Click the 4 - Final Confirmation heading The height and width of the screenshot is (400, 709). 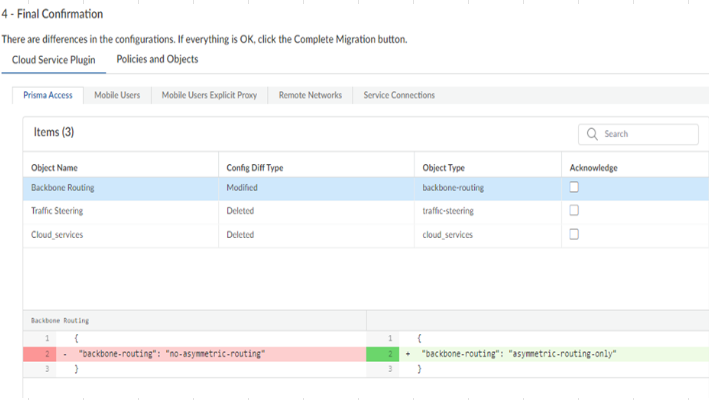pos(52,14)
